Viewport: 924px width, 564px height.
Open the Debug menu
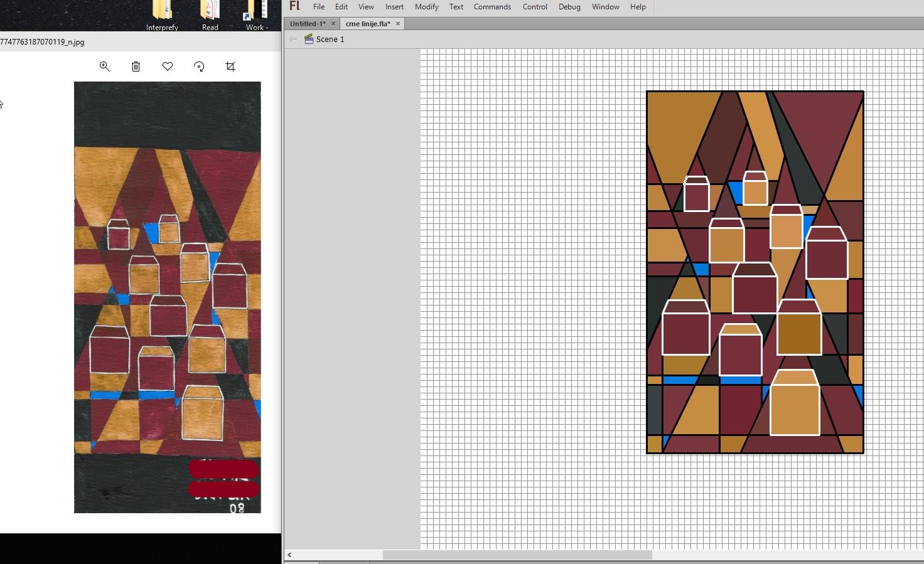pyautogui.click(x=569, y=7)
